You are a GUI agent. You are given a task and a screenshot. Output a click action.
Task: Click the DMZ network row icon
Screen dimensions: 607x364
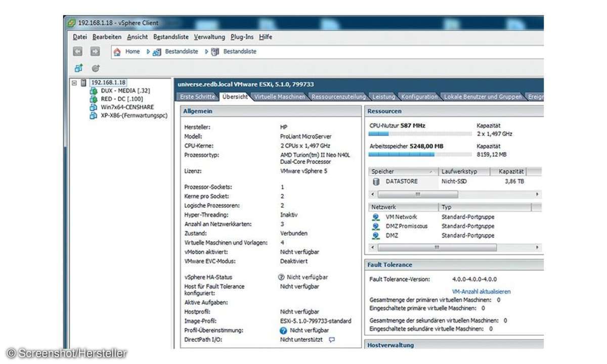(376, 236)
